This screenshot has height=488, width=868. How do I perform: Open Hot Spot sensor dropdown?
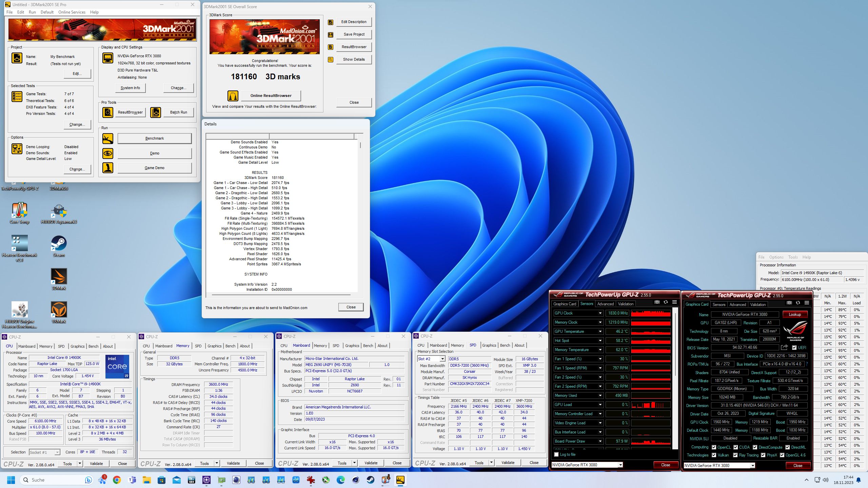600,341
